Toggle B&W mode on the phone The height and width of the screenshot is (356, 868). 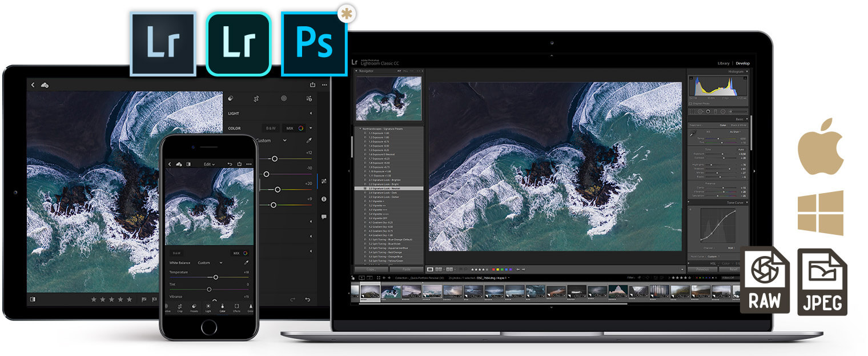coord(176,253)
